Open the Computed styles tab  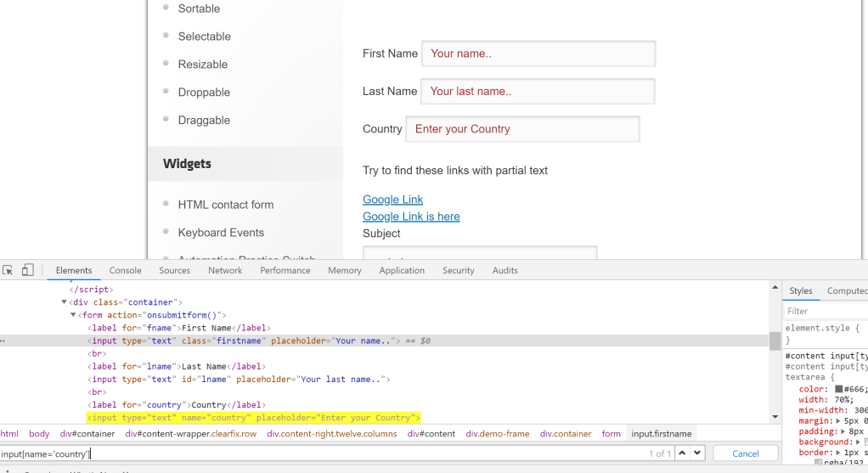tap(846, 290)
